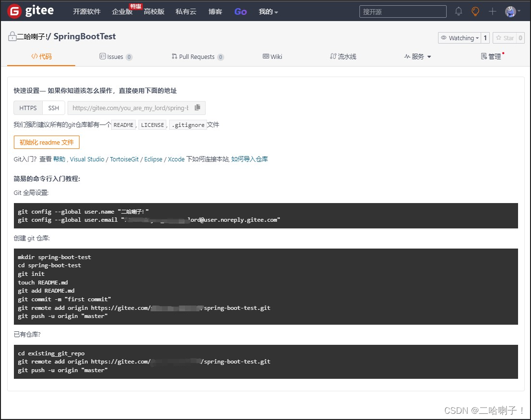Click the Gitee logo

(x=31, y=11)
